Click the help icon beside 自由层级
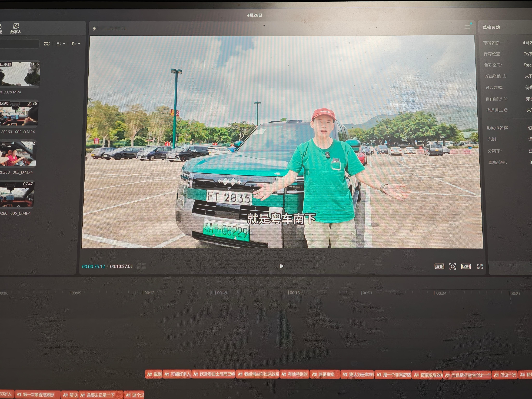 506,99
